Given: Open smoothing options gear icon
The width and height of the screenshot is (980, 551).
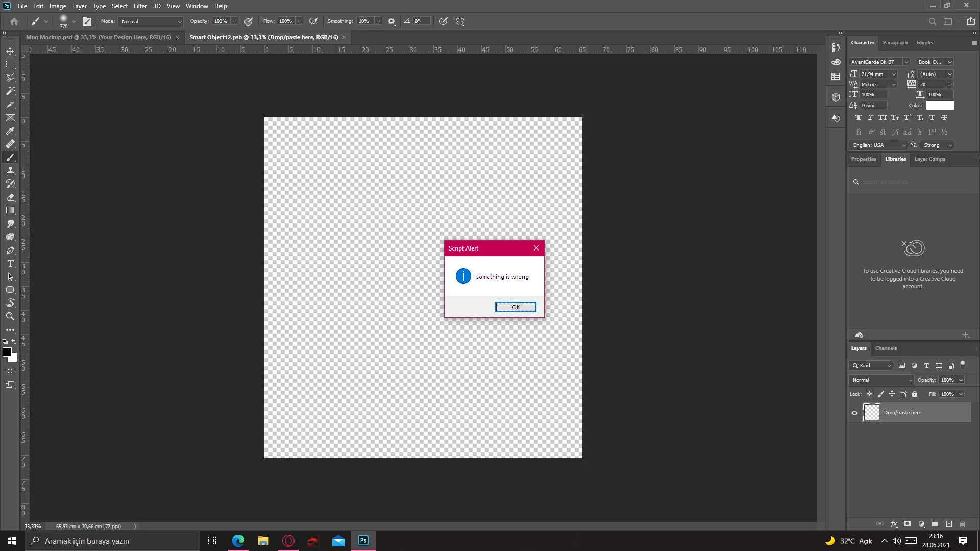Looking at the screenshot, I should 391,21.
